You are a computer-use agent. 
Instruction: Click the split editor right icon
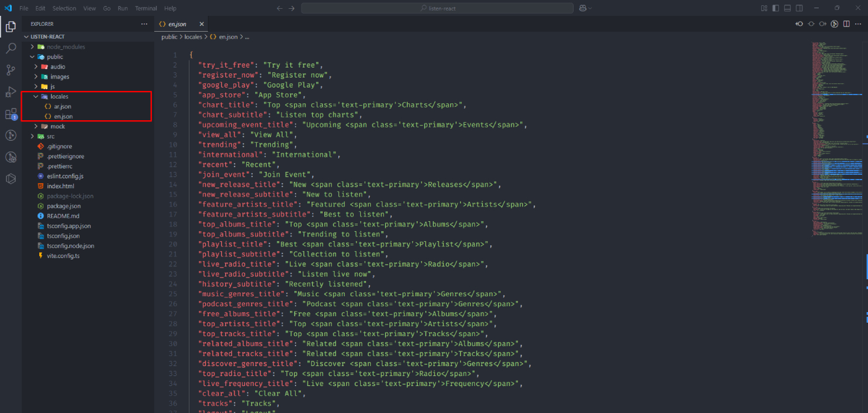[x=846, y=24]
